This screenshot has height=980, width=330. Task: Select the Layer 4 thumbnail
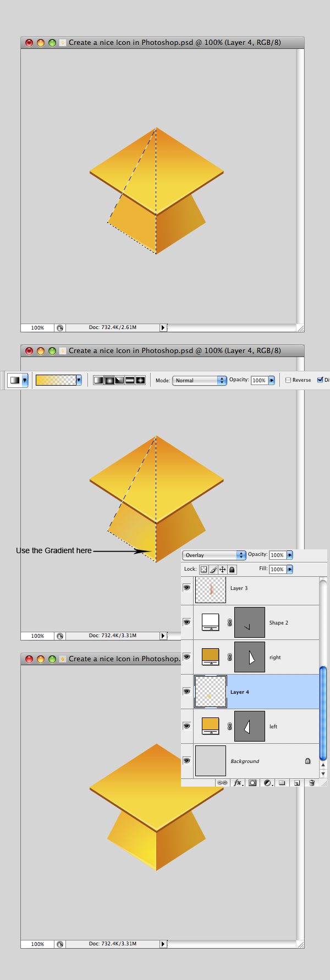coord(211,692)
